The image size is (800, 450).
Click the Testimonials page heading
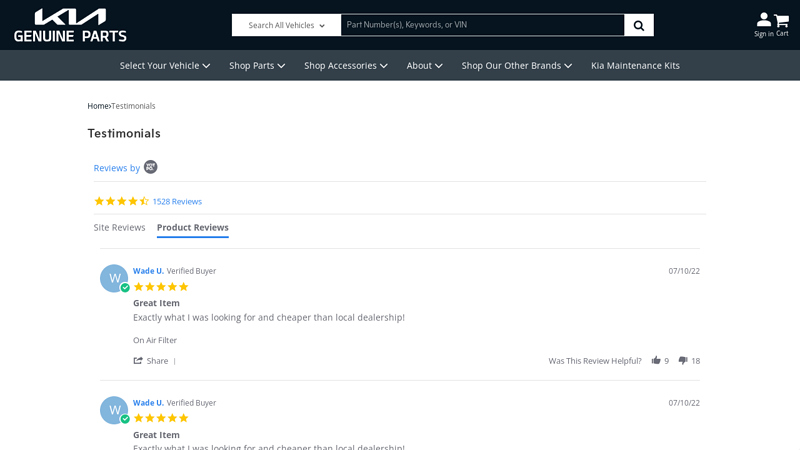click(124, 133)
